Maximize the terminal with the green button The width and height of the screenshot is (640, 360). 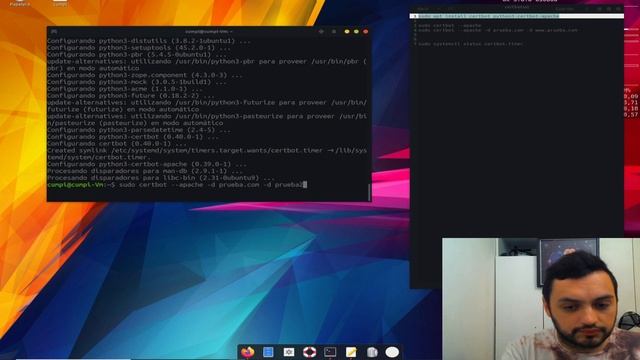pos(356,31)
